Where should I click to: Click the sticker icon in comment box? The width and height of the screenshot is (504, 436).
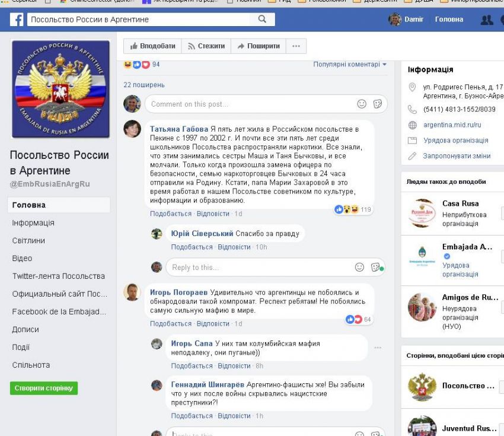[377, 104]
